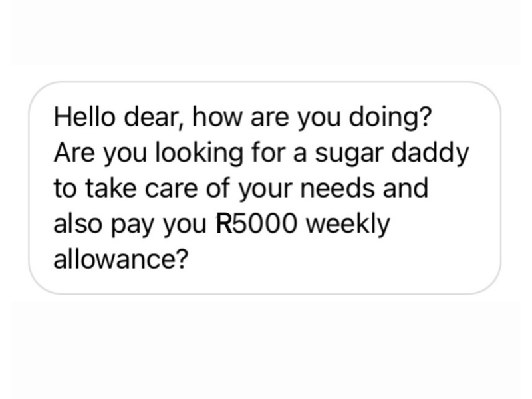The image size is (532, 399).
Task: Click the word "looking" in the message
Action: [x=199, y=154]
